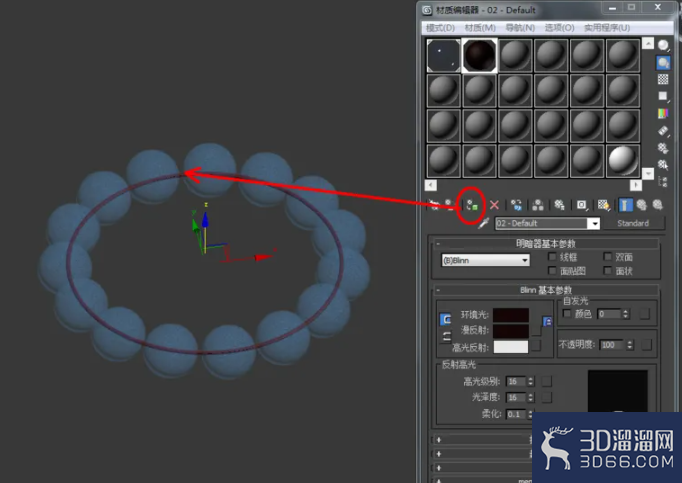Click the Make Preview filmstrip icon
This screenshot has width=682, height=483.
[663, 131]
